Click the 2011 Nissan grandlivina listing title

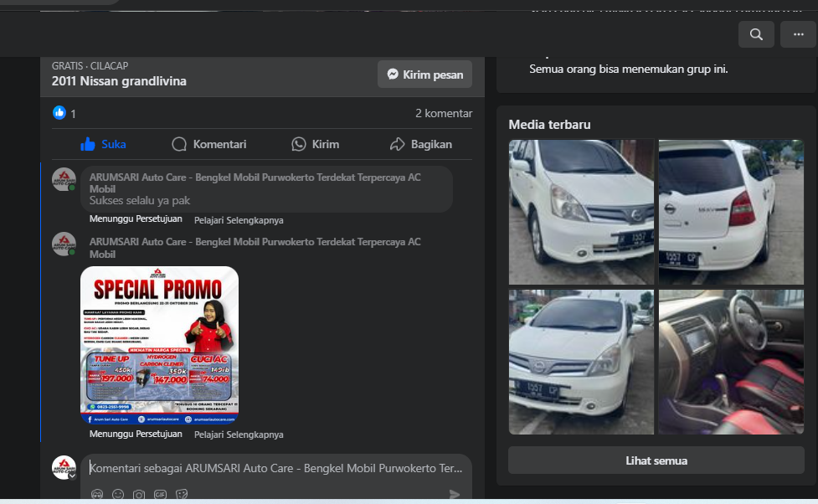coord(119,81)
